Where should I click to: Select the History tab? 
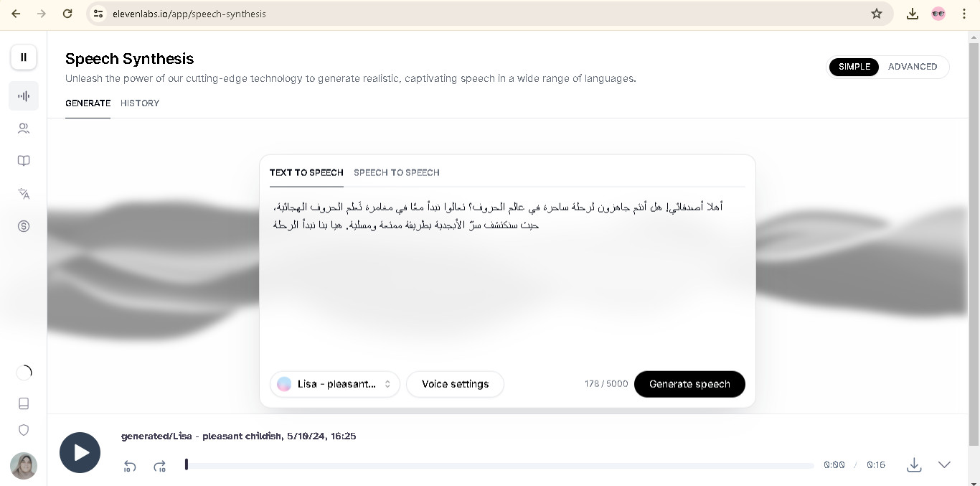(140, 103)
